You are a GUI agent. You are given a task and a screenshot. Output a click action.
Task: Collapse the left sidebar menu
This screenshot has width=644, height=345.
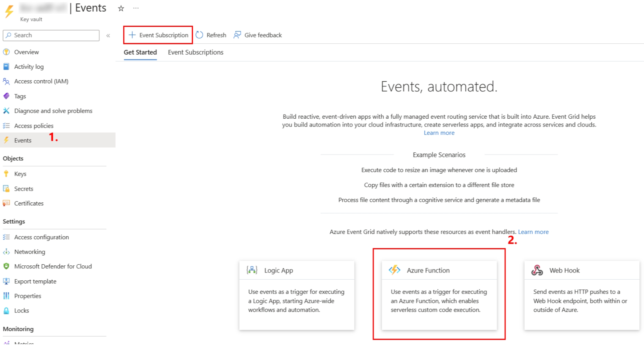(x=108, y=36)
